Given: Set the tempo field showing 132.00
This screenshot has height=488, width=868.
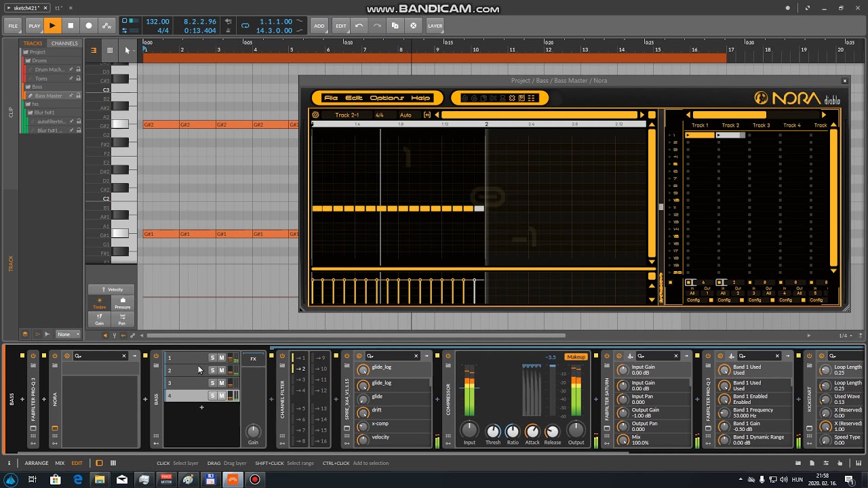Looking at the screenshot, I should click(158, 22).
